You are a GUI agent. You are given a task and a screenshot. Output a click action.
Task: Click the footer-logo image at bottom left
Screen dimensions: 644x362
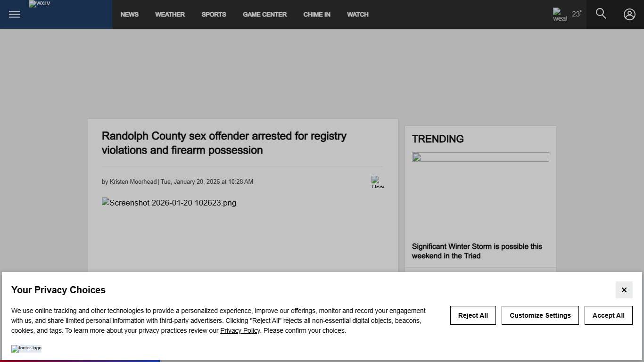[26, 349]
